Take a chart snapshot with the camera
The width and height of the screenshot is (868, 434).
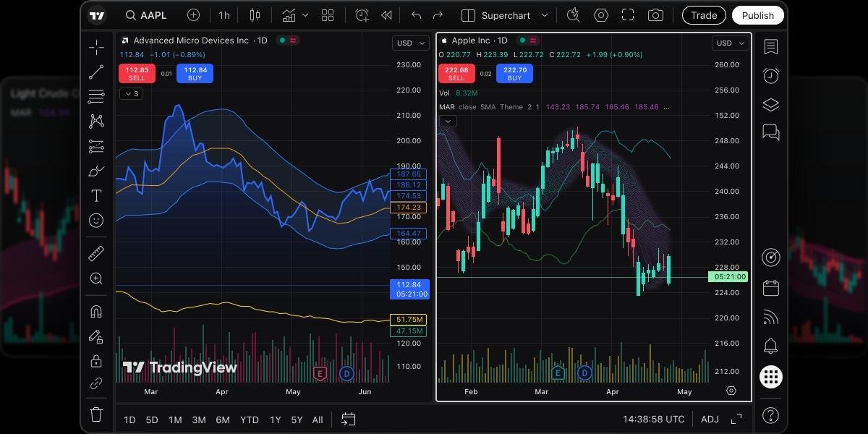pos(655,15)
